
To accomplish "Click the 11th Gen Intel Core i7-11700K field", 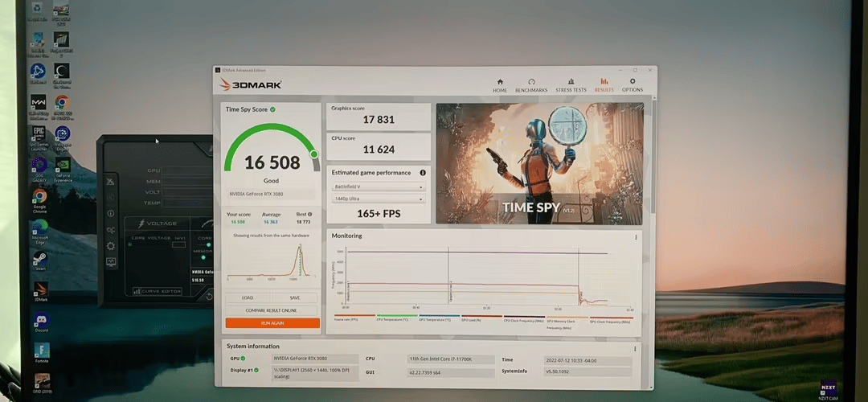I will coord(450,359).
